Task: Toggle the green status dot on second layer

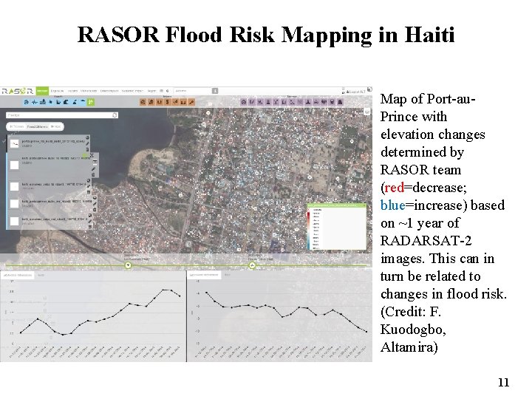Action: (84, 155)
